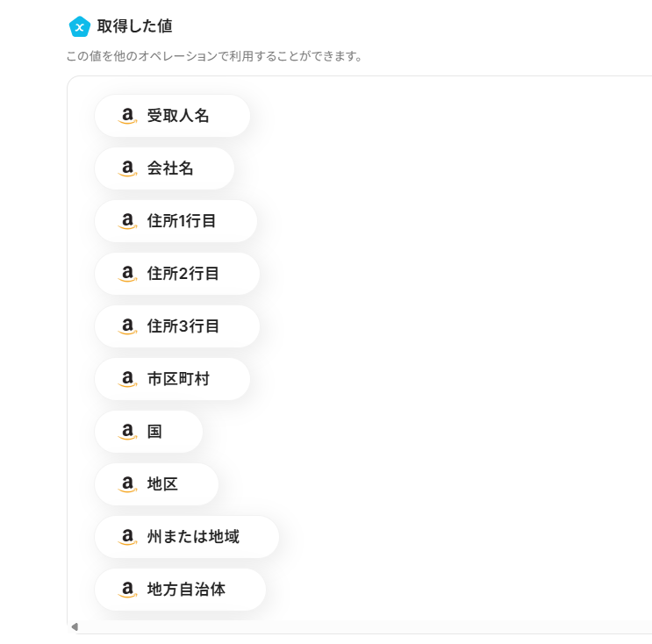Select the 受取人名 value chip
The image size is (652, 644).
(173, 116)
